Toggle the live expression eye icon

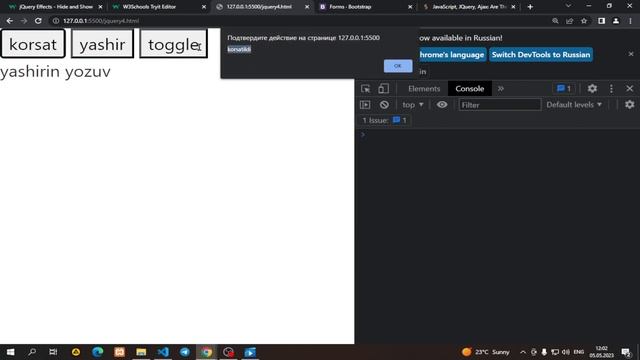[x=442, y=105]
